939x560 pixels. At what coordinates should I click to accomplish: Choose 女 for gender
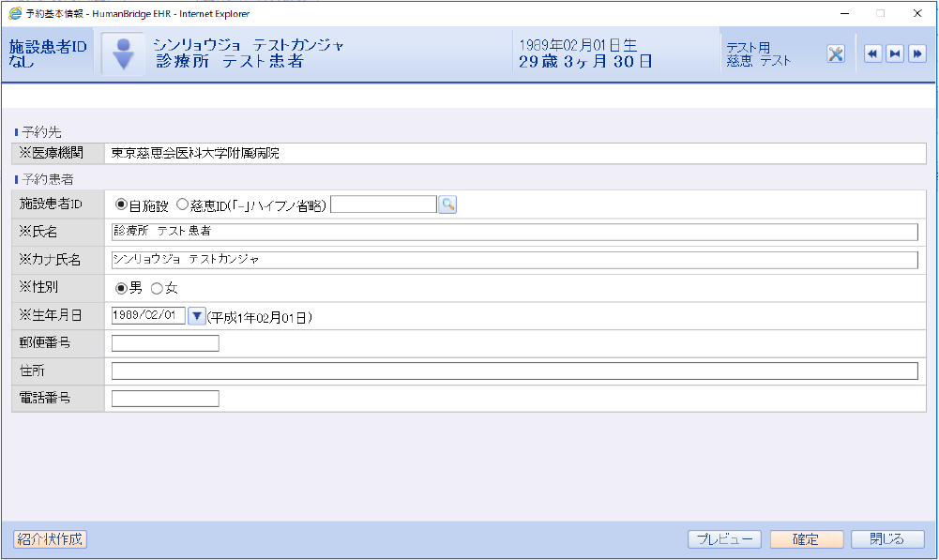157,288
